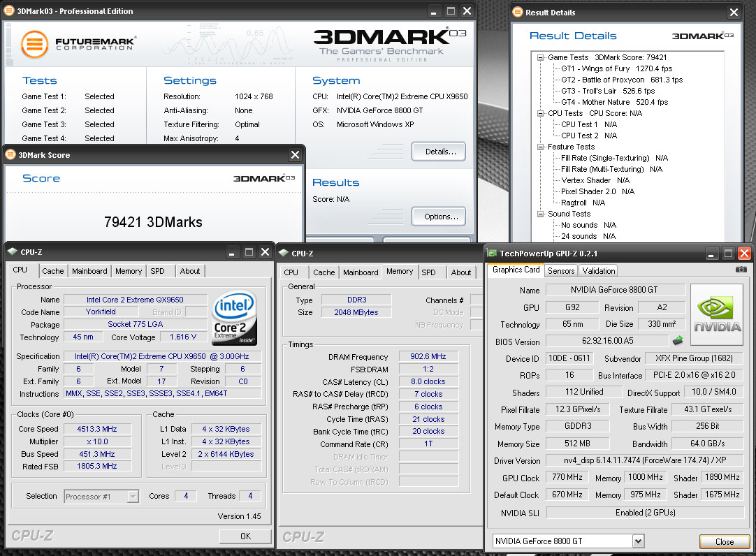Click the NVIDIA logo in GPU-Z
The image size is (756, 556).
[717, 314]
